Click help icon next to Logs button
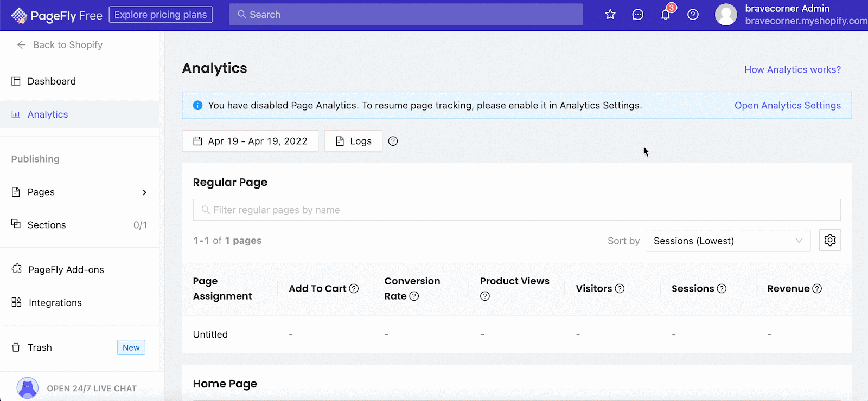This screenshot has height=401, width=868. [x=393, y=141]
